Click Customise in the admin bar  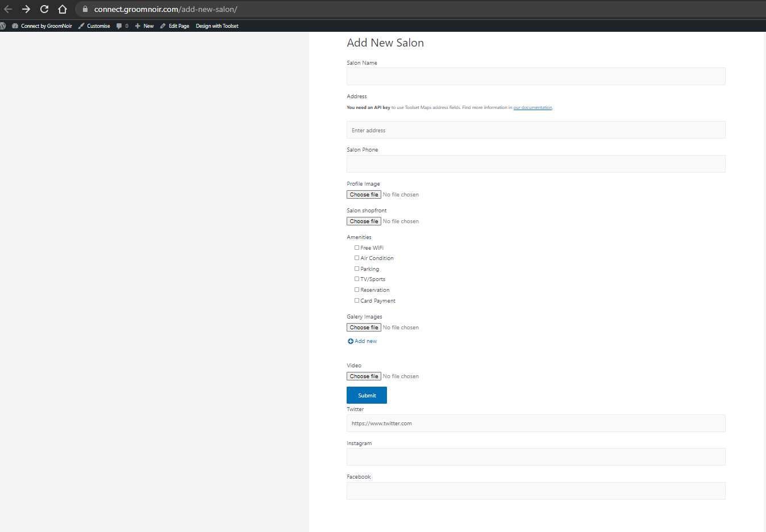pos(94,26)
